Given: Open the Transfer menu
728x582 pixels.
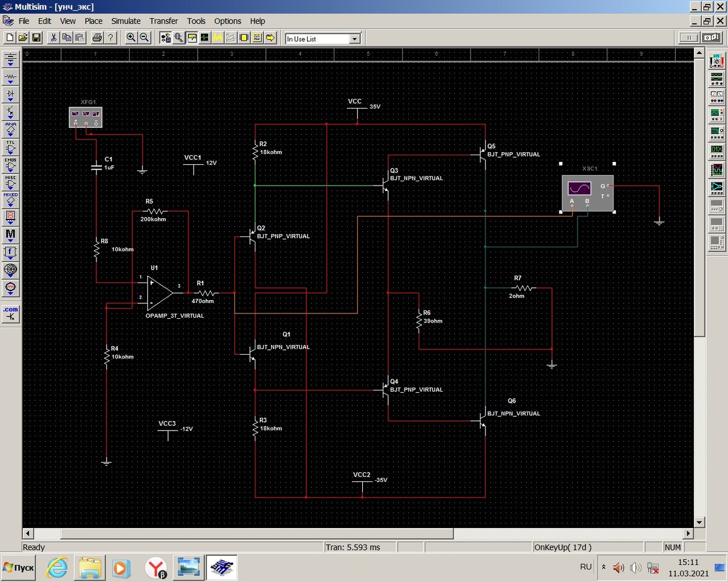Looking at the screenshot, I should pos(164,21).
